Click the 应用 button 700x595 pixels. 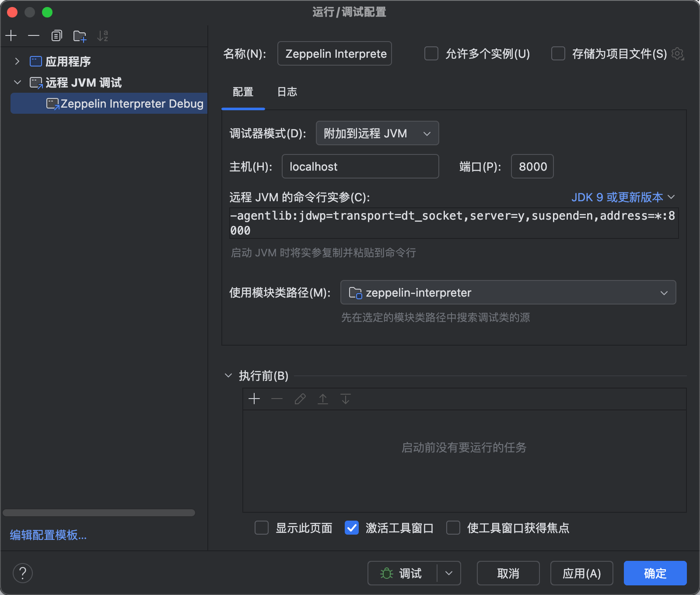[x=582, y=573]
